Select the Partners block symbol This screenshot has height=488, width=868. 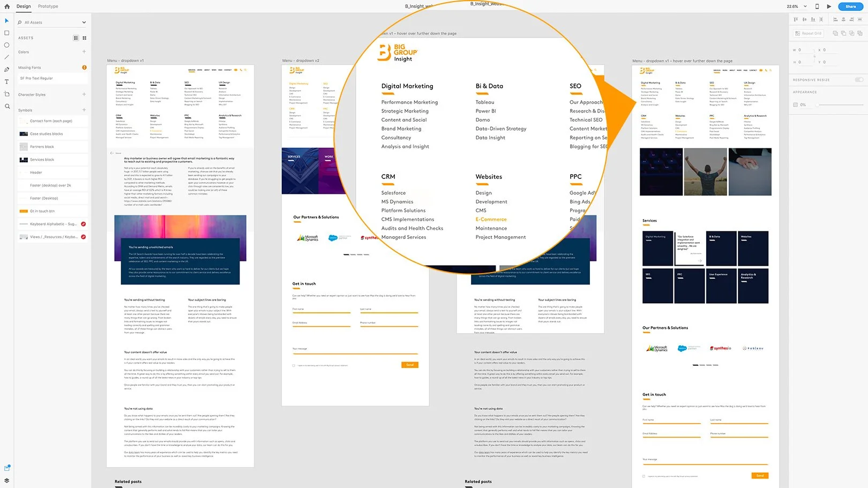point(53,147)
